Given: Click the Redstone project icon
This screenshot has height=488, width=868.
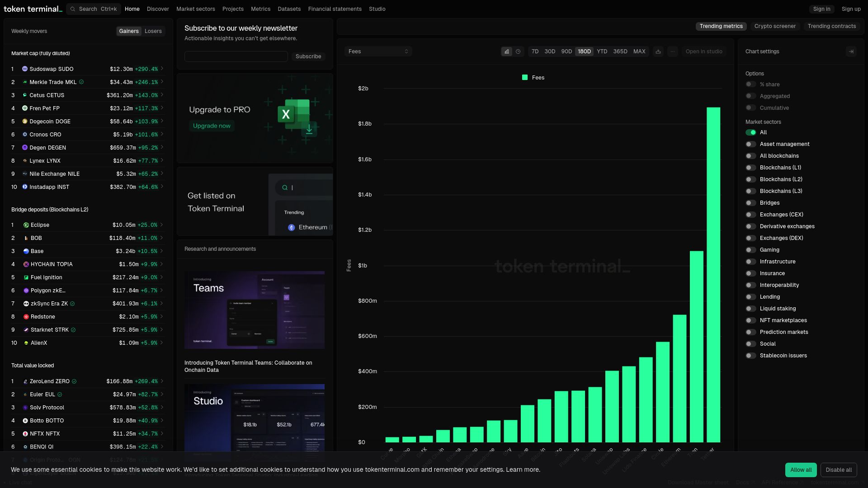Looking at the screenshot, I should 26,317.
